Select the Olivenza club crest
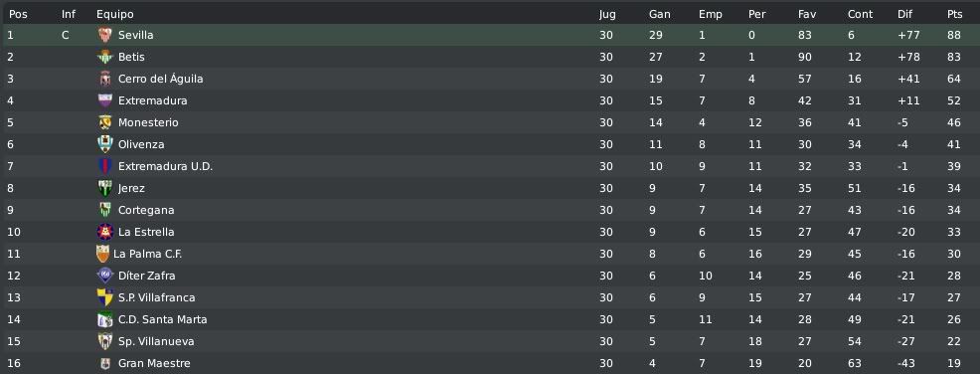Image resolution: width=980 pixels, height=374 pixels. pyautogui.click(x=105, y=144)
